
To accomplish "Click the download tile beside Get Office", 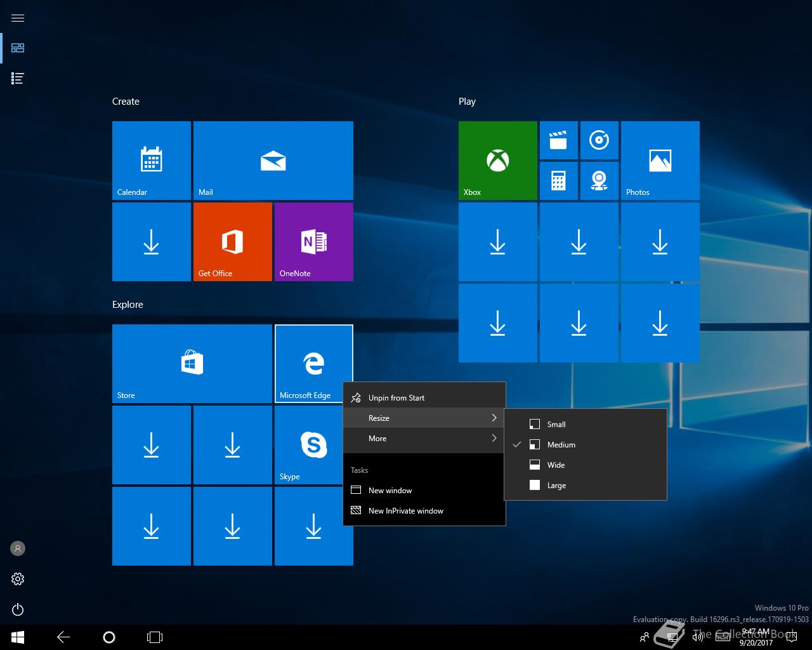I will pos(152,242).
